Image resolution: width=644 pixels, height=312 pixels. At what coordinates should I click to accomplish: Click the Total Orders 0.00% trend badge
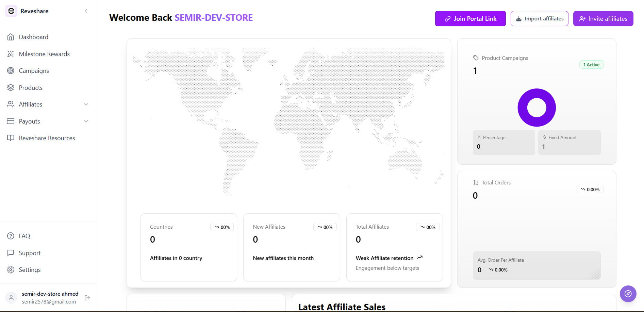coord(590,190)
